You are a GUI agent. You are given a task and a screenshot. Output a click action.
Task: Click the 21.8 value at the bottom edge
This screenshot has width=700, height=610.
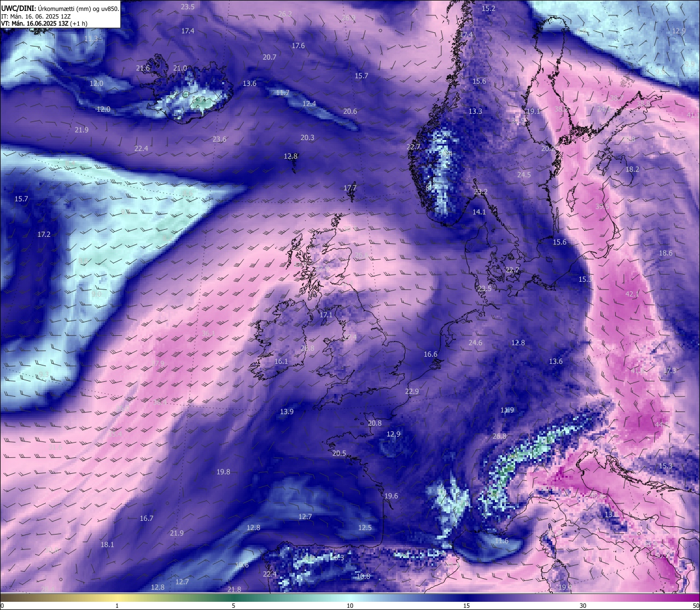coord(234,590)
